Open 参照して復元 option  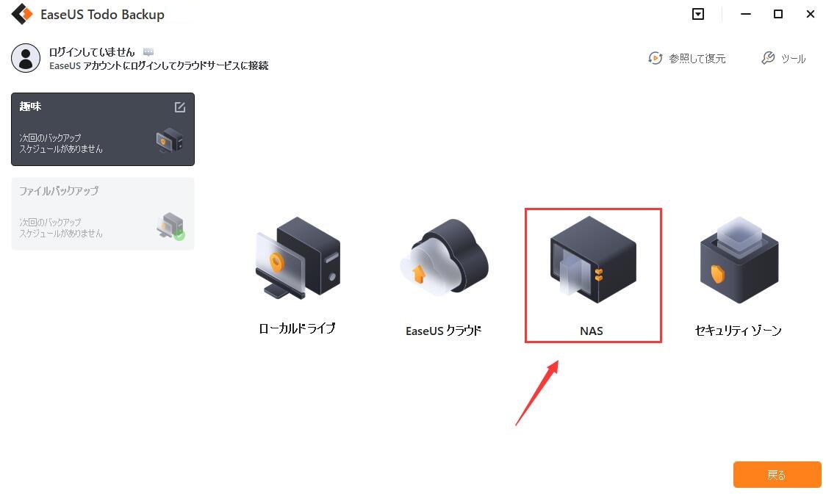pyautogui.click(x=686, y=58)
